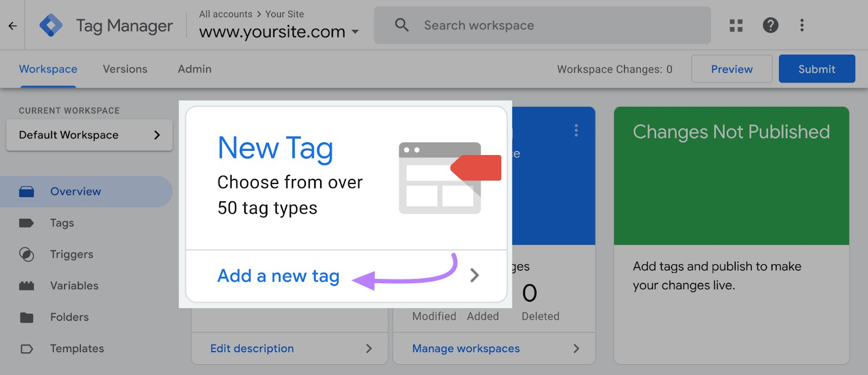
Task: Click the chevron beside Add a new tag
Action: pos(475,276)
